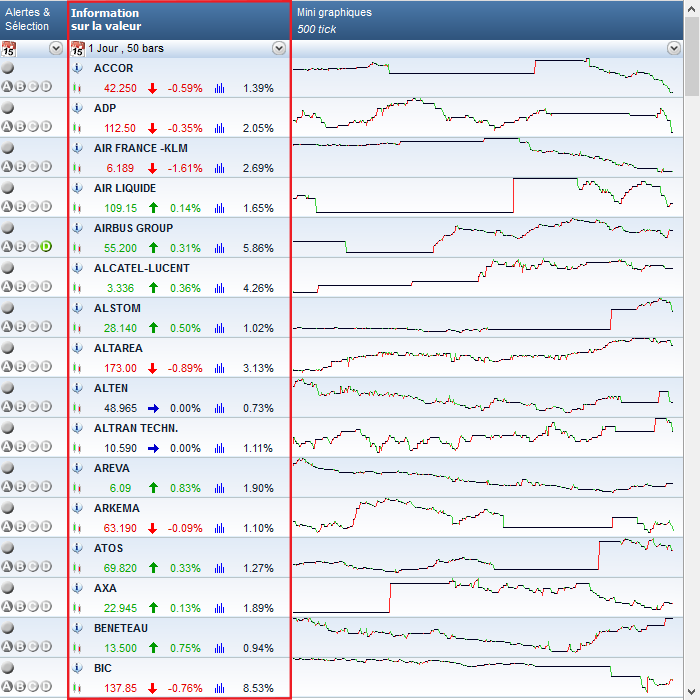Click candlestick chart icon in ACCOR row

77,88
